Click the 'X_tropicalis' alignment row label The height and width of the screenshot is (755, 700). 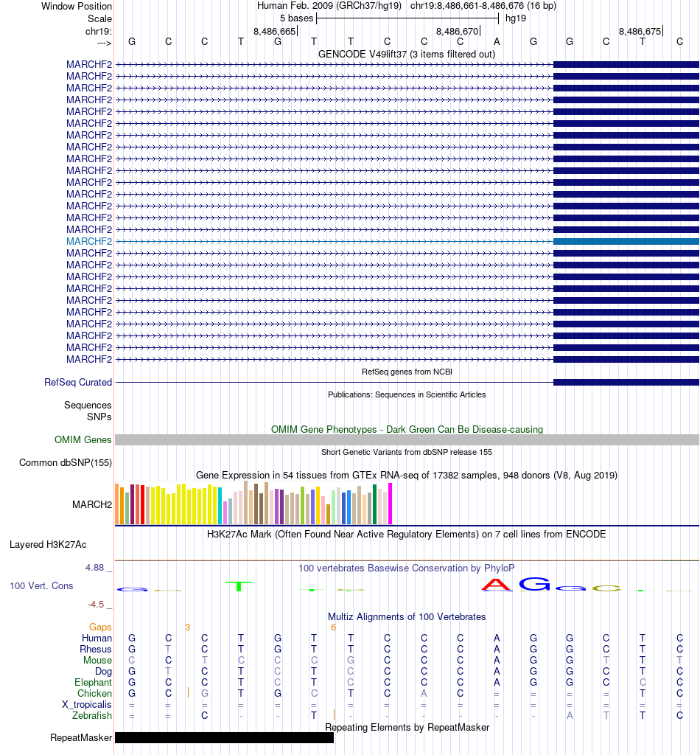point(87,704)
